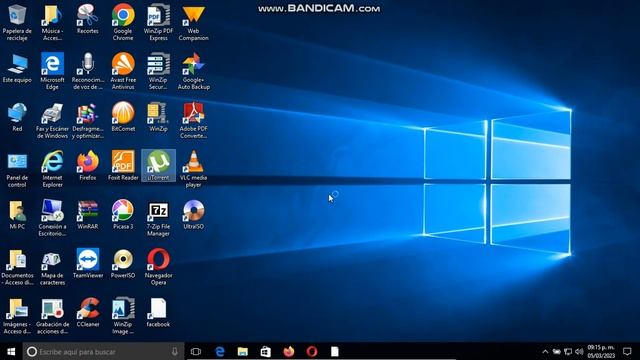This screenshot has height=360, width=640.
Task: Launch Opera from the taskbar
Action: click(312, 351)
